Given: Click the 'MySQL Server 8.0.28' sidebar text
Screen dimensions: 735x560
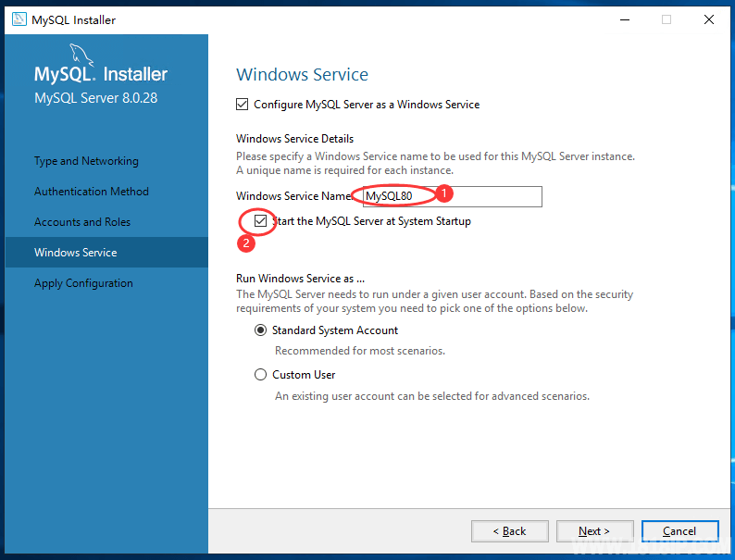Looking at the screenshot, I should click(95, 98).
